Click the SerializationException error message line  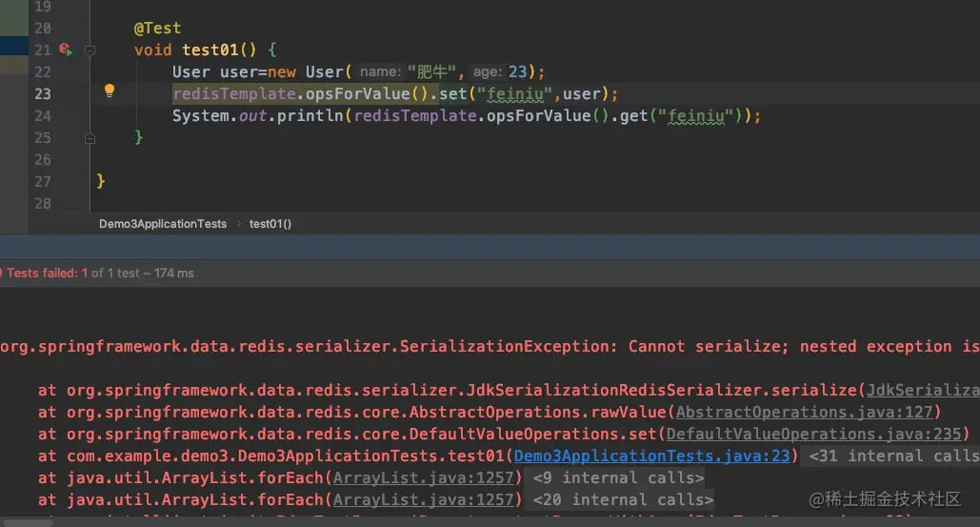(x=490, y=346)
